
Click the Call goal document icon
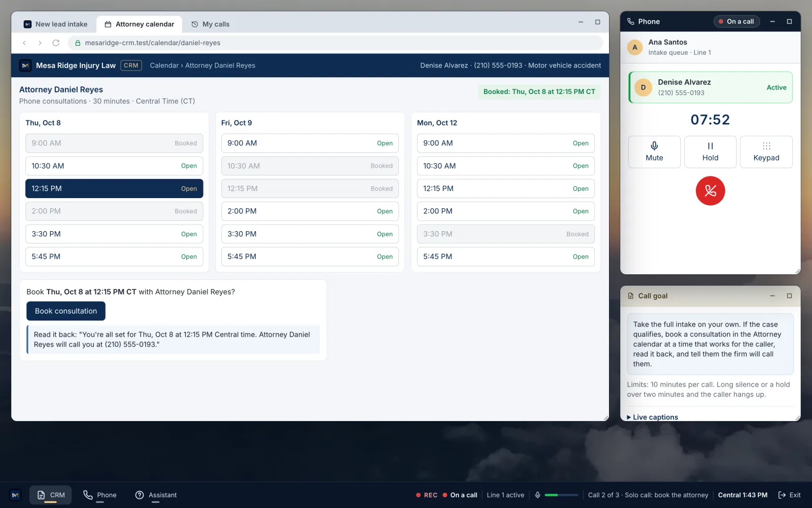pos(631,296)
